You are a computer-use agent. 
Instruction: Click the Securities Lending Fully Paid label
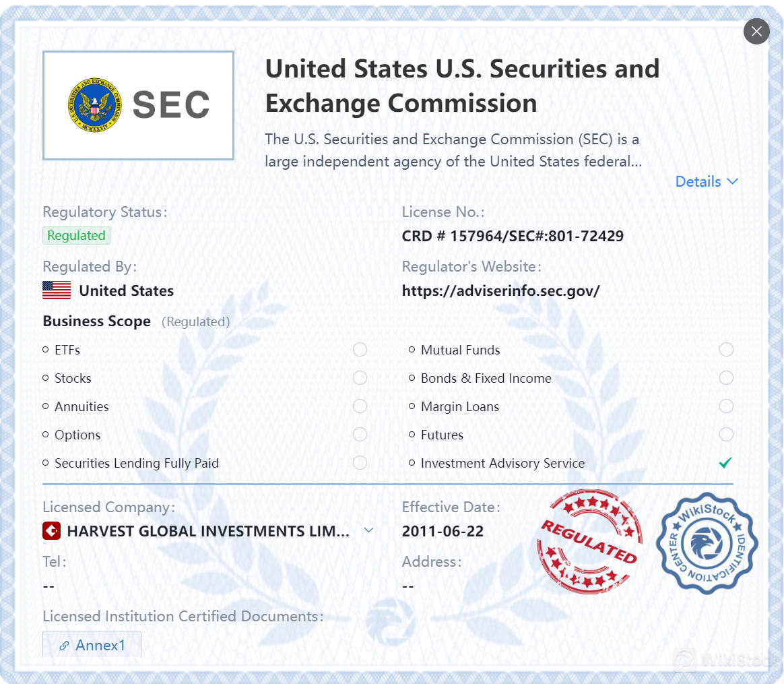[137, 464]
